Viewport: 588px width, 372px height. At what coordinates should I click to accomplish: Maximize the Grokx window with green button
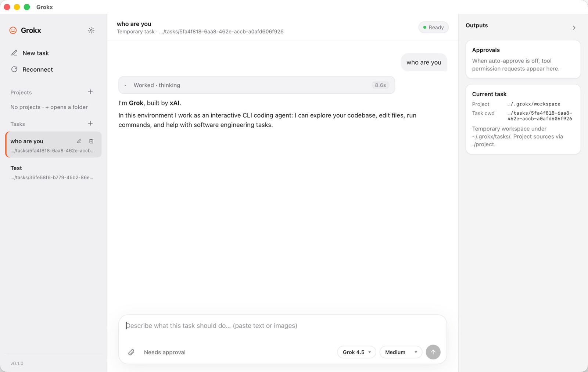point(26,7)
